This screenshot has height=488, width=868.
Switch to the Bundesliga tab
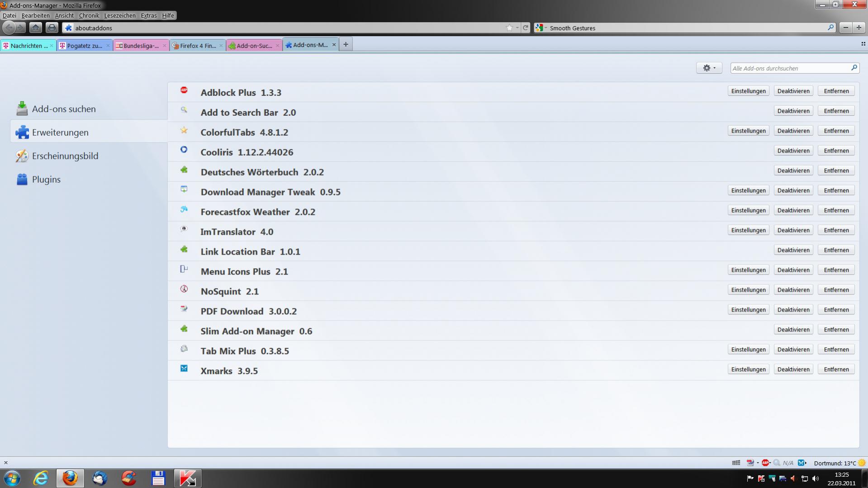tap(141, 45)
